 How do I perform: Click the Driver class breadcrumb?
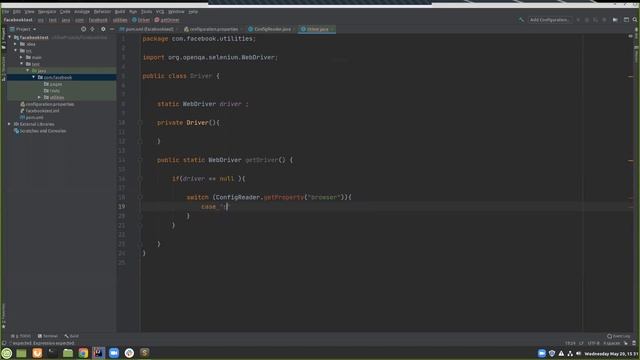pos(141,20)
